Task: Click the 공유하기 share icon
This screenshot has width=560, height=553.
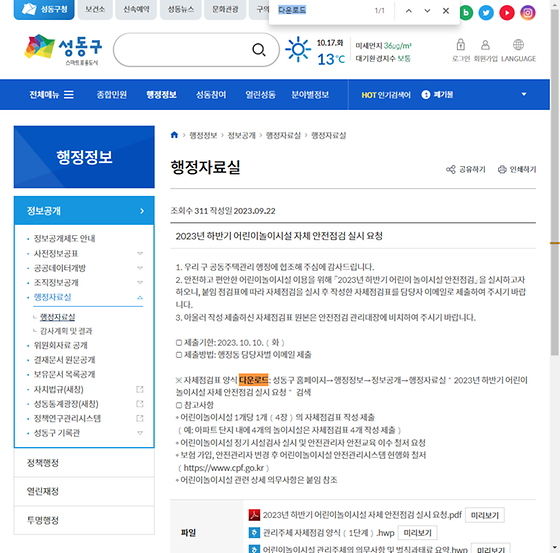Action: [451, 169]
